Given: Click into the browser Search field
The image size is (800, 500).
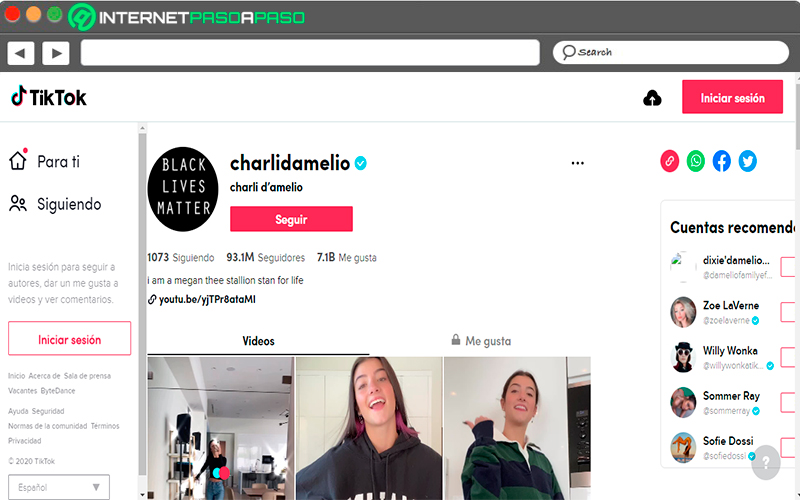Looking at the screenshot, I should tap(670, 52).
